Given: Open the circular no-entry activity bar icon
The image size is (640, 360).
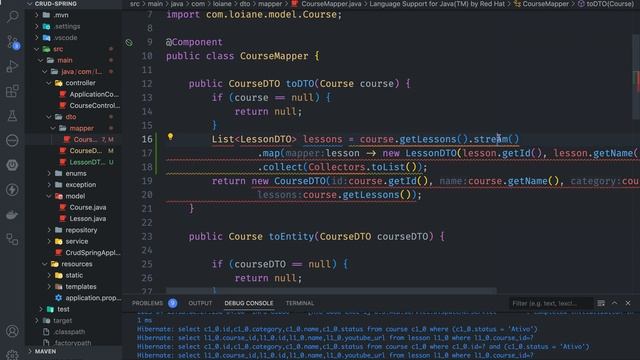Looking at the screenshot, I should click(x=12, y=140).
